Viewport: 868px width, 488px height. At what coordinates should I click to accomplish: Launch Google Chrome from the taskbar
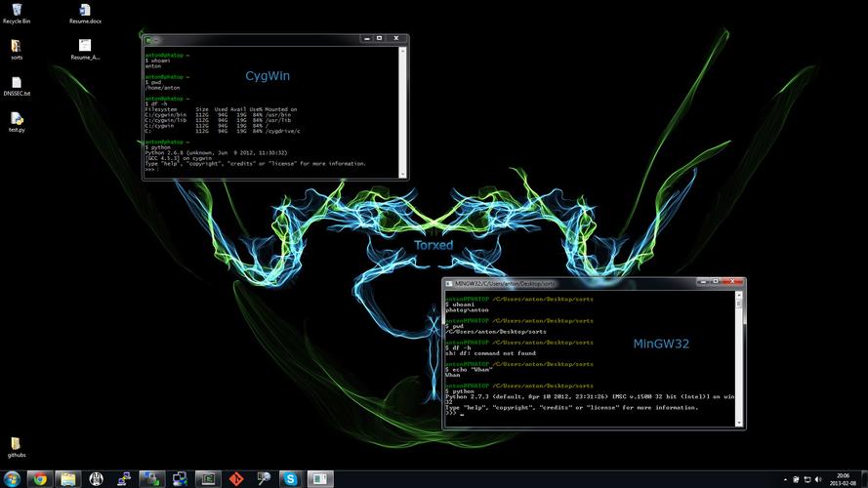pos(40,479)
